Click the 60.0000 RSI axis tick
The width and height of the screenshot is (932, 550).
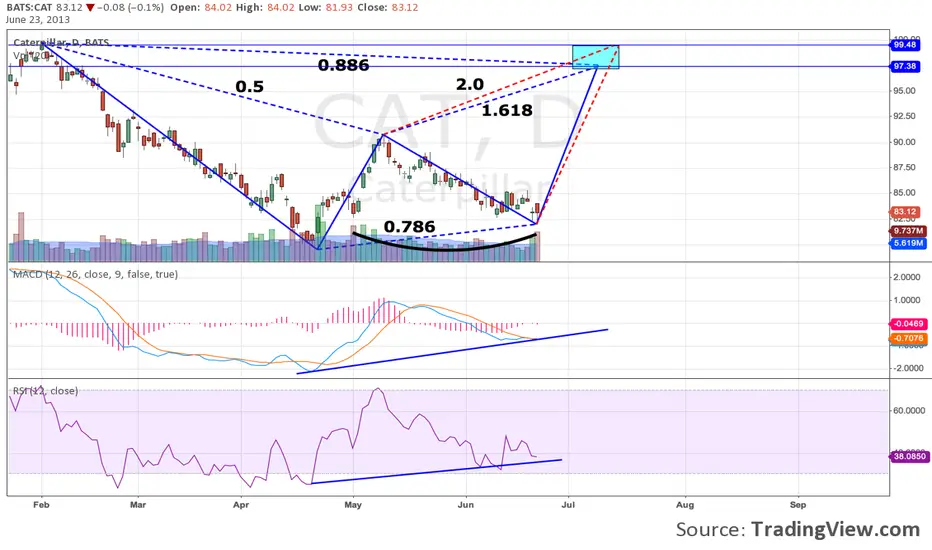(x=908, y=411)
